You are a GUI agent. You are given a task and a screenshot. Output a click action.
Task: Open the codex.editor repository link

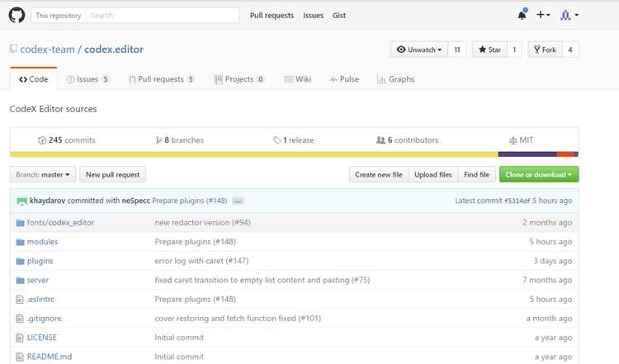[x=114, y=50]
